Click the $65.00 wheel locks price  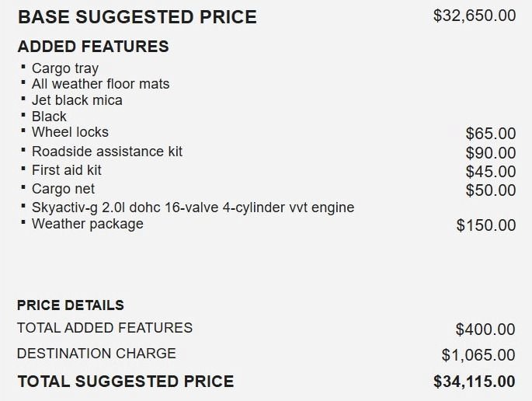click(491, 134)
